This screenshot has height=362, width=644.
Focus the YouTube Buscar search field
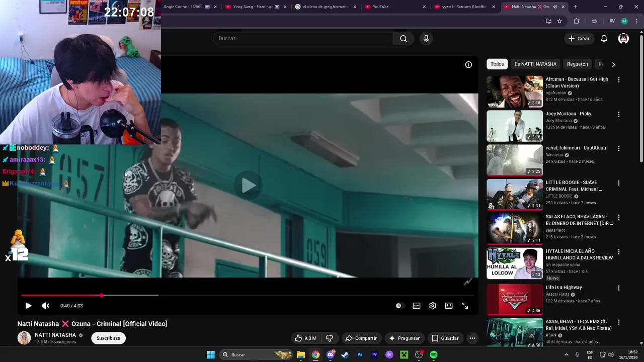pos(303,39)
